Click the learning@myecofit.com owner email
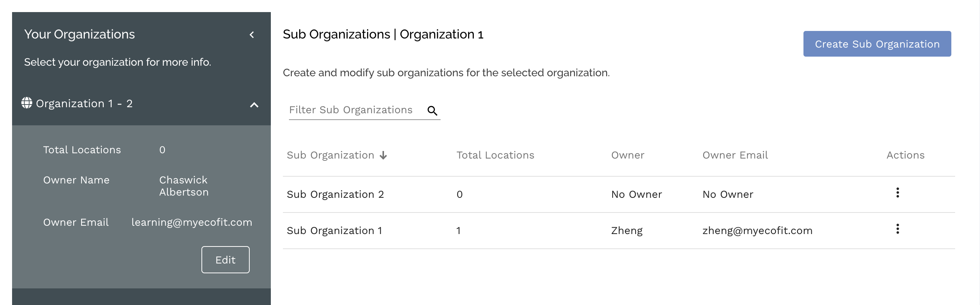The height and width of the screenshot is (305, 980). pos(191,222)
